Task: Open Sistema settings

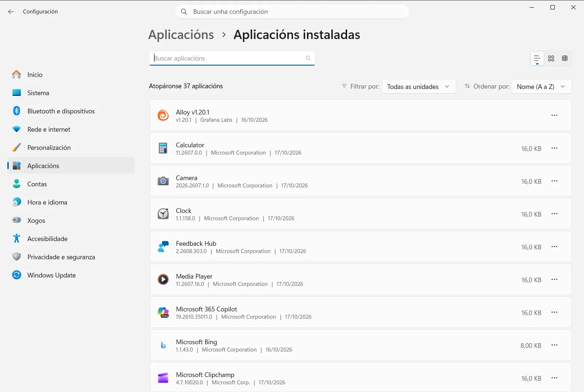Action: (71, 93)
